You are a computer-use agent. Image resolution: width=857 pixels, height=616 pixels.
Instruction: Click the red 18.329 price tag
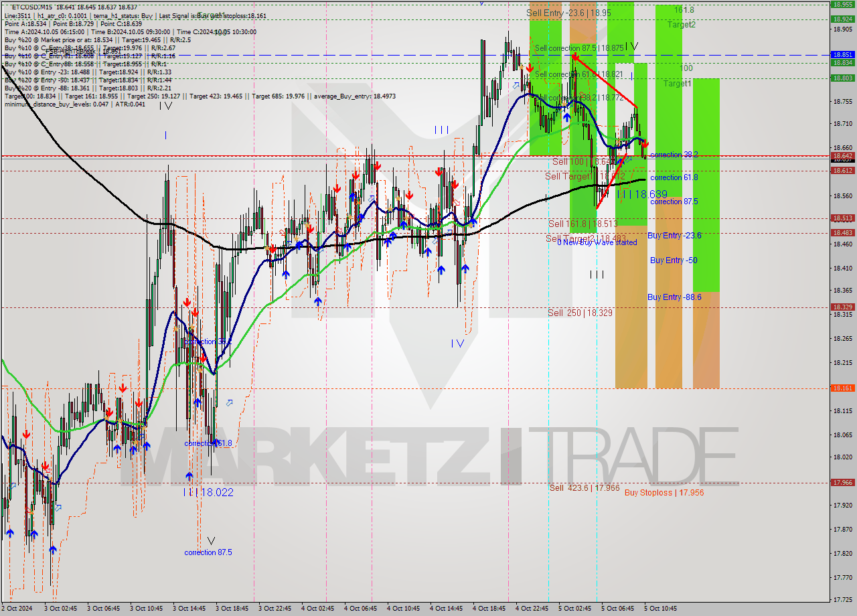(843, 307)
